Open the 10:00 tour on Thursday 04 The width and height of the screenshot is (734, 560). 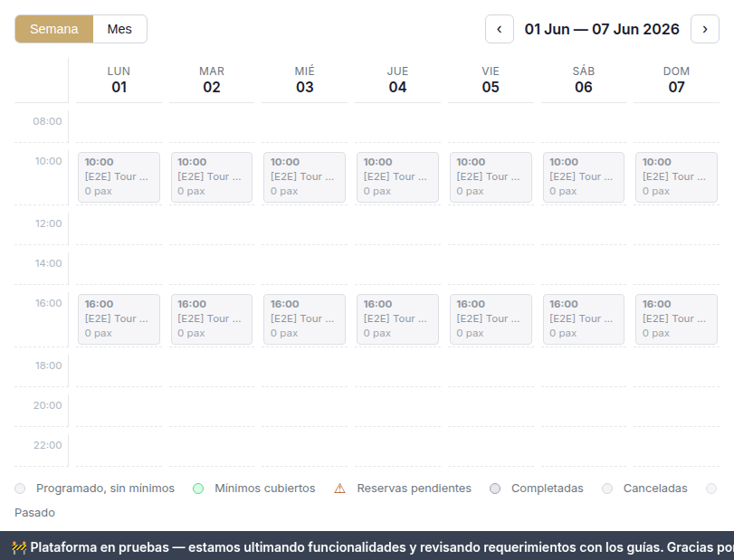pyautogui.click(x=397, y=177)
